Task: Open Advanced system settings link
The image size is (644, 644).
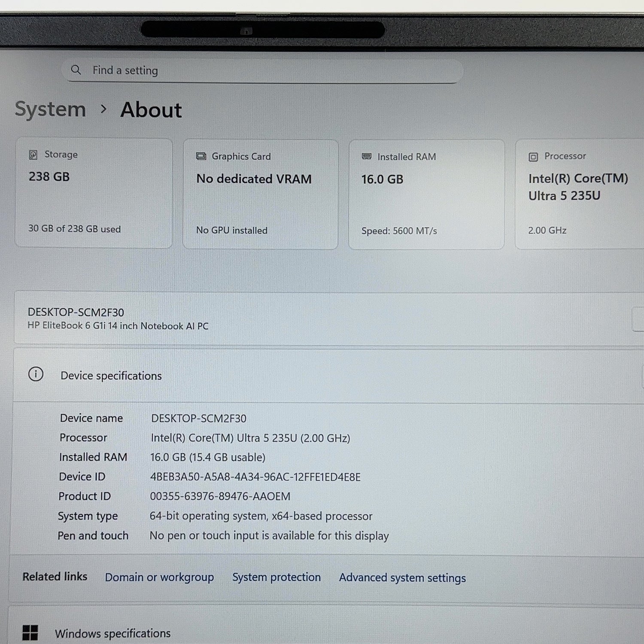Action: [402, 578]
